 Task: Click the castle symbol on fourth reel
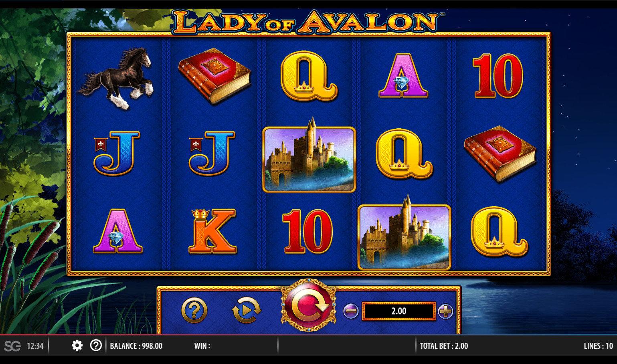pyautogui.click(x=404, y=233)
